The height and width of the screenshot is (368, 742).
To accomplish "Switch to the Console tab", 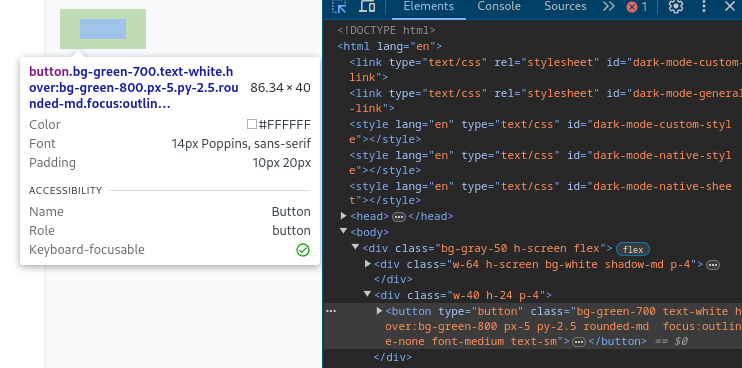I will pos(499,7).
